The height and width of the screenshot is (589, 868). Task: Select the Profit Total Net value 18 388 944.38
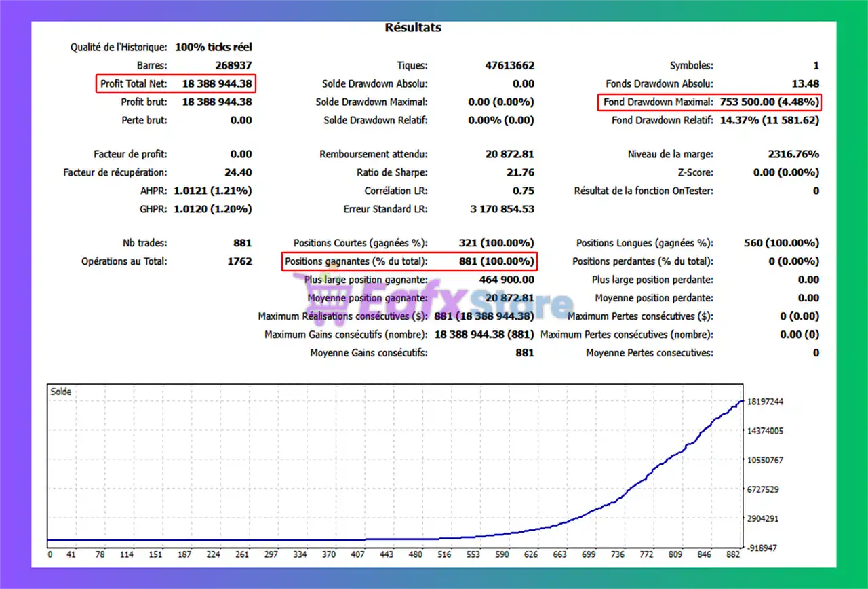pyautogui.click(x=216, y=84)
